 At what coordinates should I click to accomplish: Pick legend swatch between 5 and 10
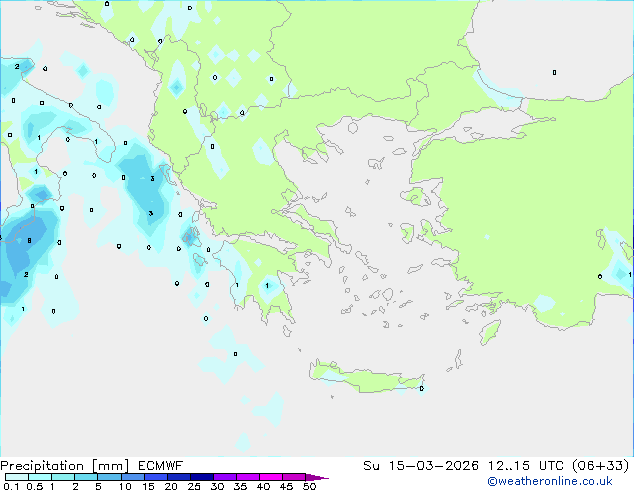pyautogui.click(x=109, y=477)
